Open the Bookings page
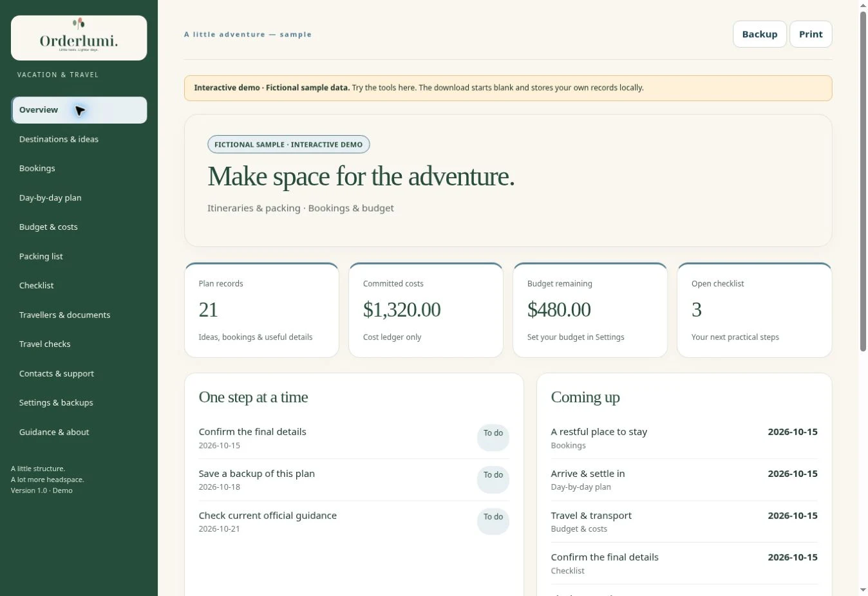 click(79, 169)
